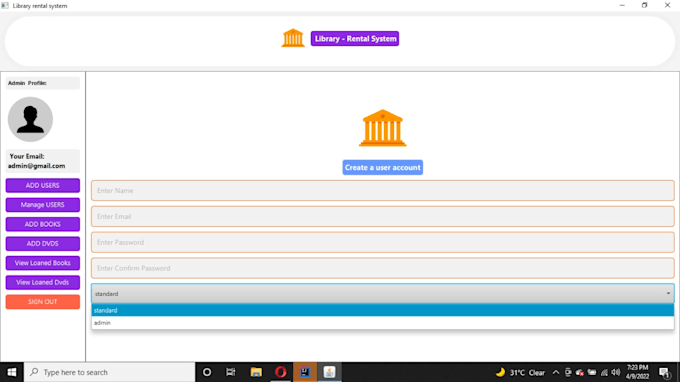The image size is (680, 382).
Task: Open the Windows Start menu
Action: 12,372
